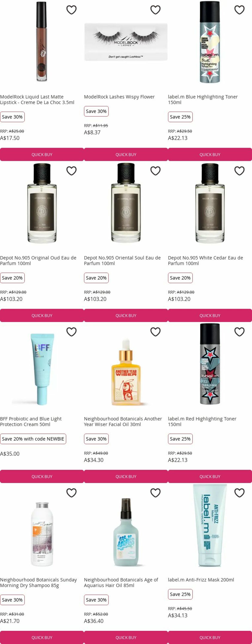Image resolution: width=252 pixels, height=644 pixels.
Task: Quick buy the ModelRock Lashes Wispy Flower
Action: tap(126, 155)
